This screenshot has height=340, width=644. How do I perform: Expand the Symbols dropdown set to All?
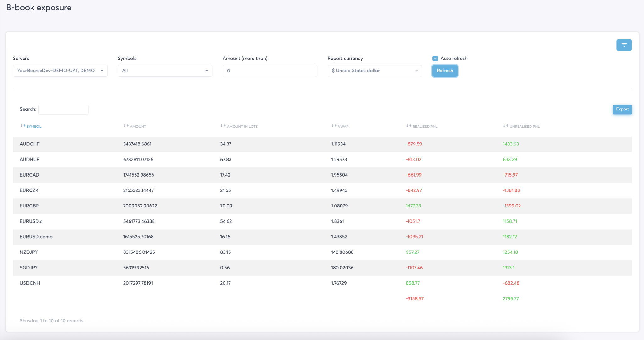(x=165, y=71)
